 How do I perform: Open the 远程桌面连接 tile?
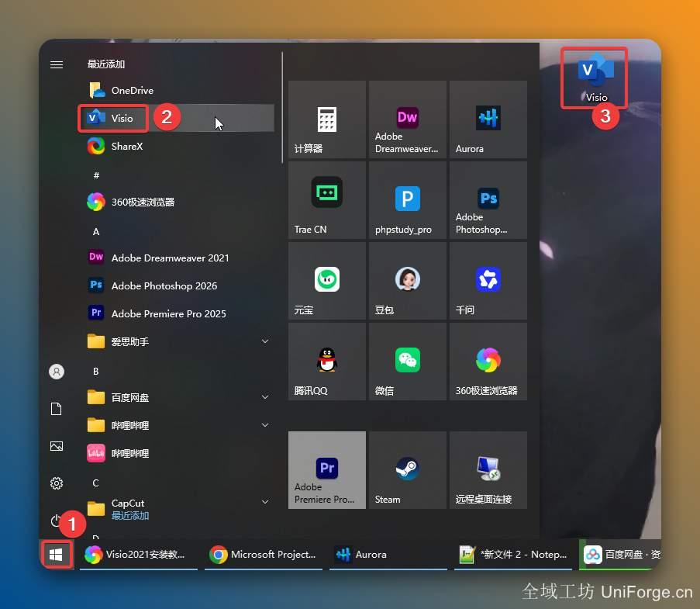point(488,470)
